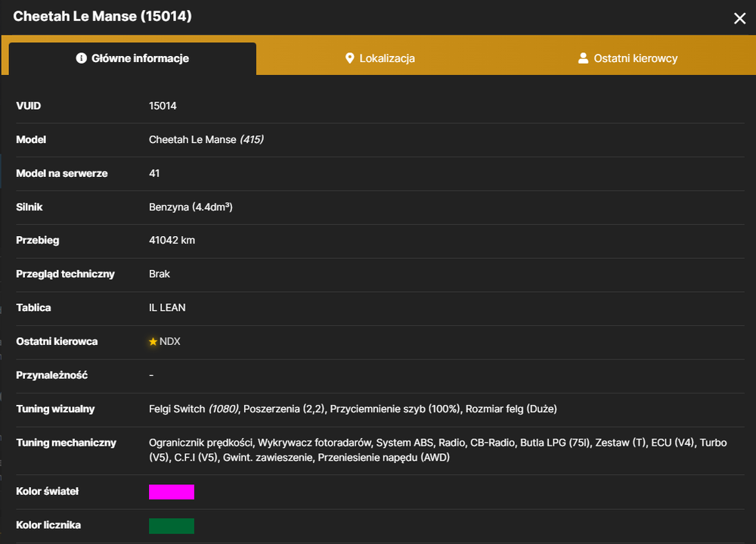Screen dimensions: 756x544
Task: Click the map pin icon next to Lokalizacja
Action: [x=349, y=58]
